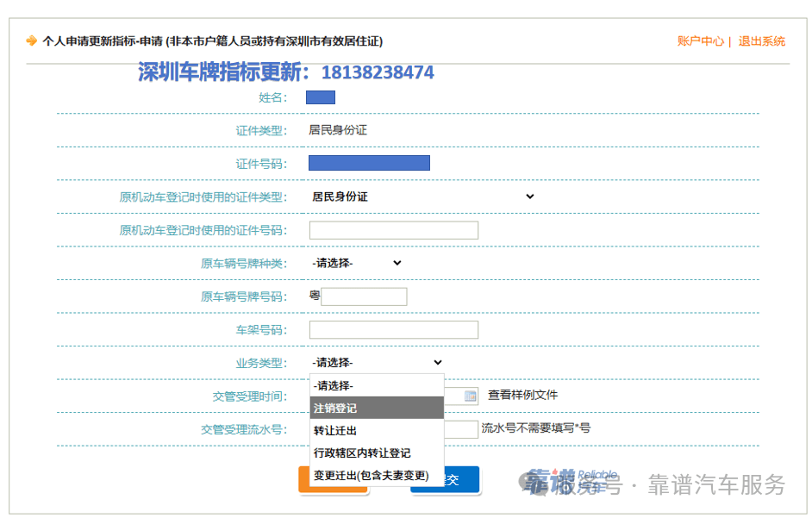Expand the 原车辆号牌种类 dropdown
This screenshot has width=812, height=518.
click(x=357, y=263)
